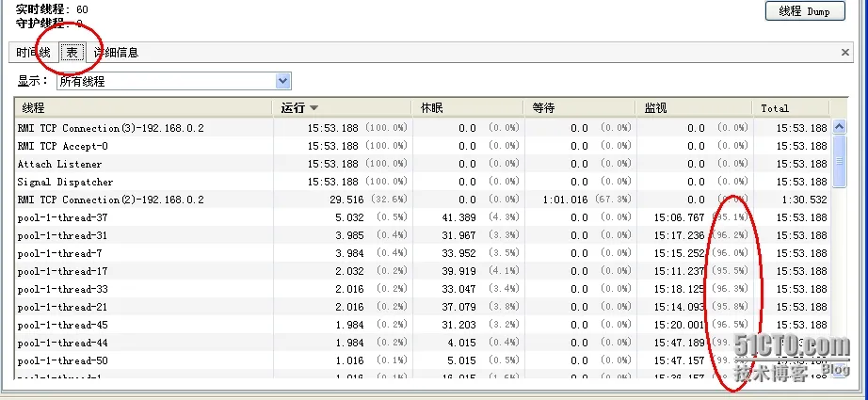The image size is (868, 400).
Task: Click the scrollbar up arrow
Action: click(x=841, y=108)
